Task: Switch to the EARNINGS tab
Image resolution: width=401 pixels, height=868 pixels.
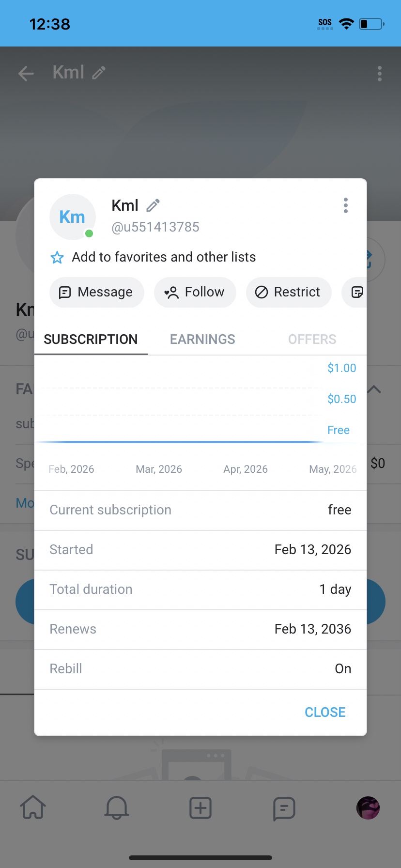Action: [202, 339]
